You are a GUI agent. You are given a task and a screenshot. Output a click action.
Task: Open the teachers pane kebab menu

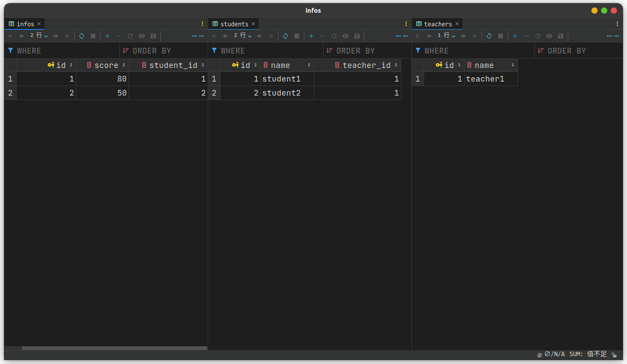point(617,24)
